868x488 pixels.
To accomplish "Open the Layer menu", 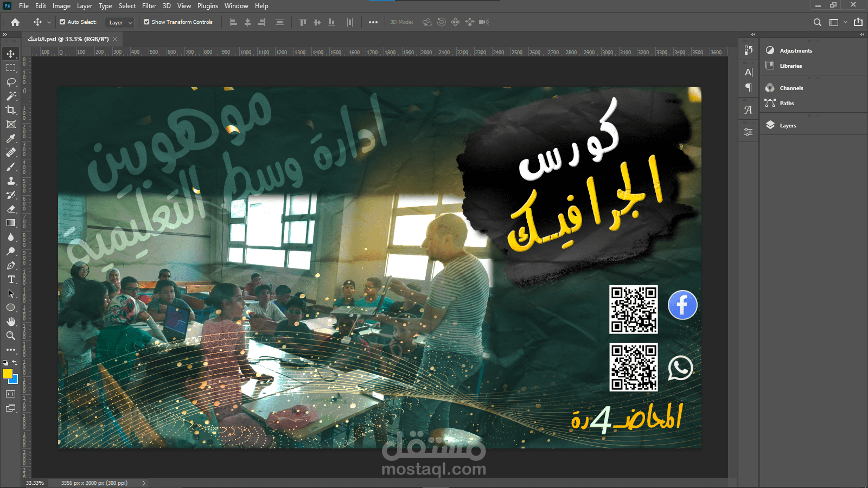I will point(85,6).
